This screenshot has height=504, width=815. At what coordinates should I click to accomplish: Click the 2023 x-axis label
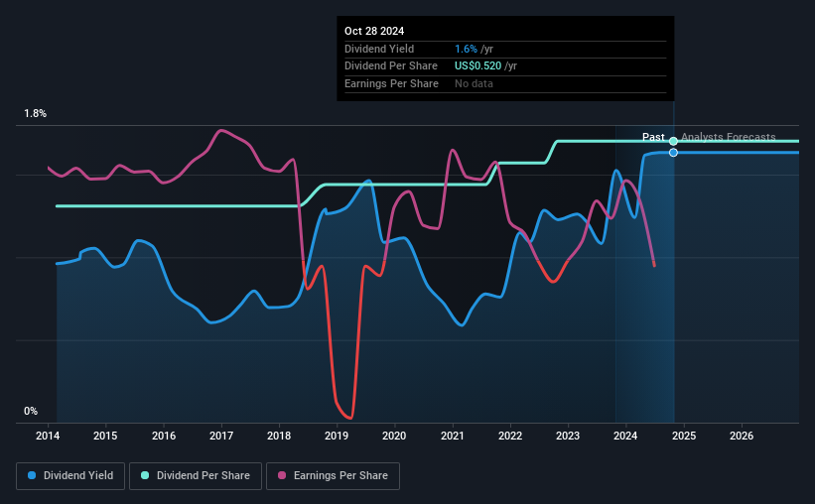pos(568,436)
